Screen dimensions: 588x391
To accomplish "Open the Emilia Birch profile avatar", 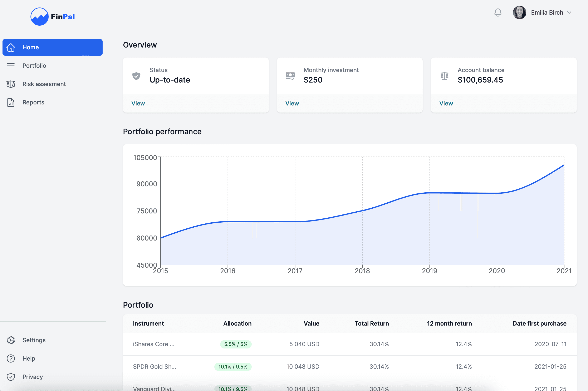I will pyautogui.click(x=519, y=13).
